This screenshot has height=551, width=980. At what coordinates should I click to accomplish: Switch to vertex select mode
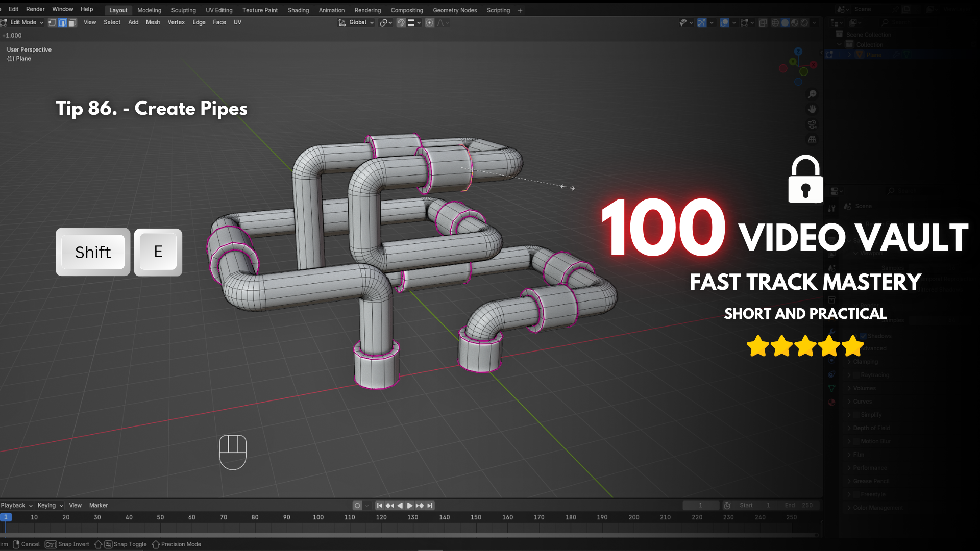click(x=52, y=22)
